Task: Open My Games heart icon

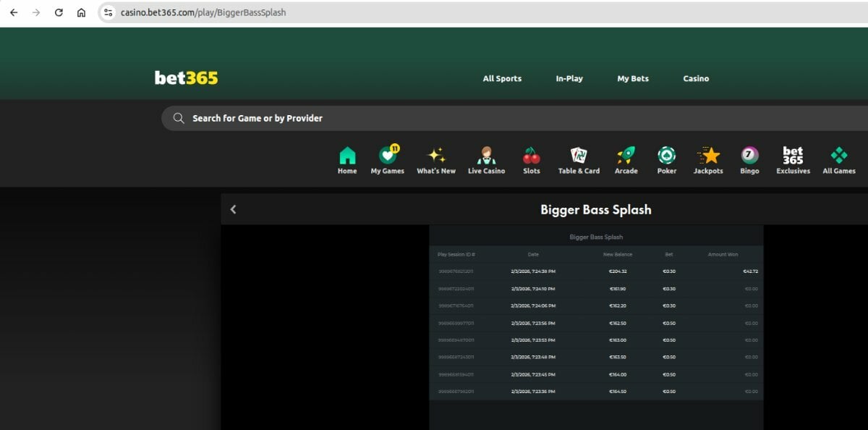Action: [x=388, y=156]
